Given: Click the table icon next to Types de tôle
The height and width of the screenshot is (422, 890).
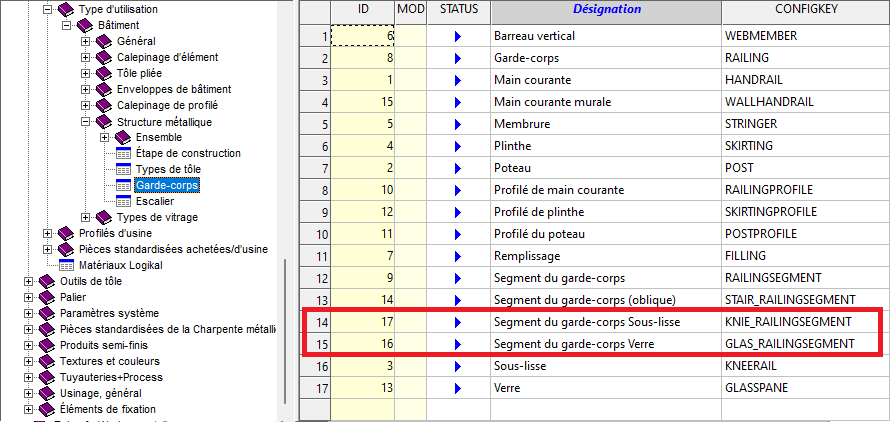Looking at the screenshot, I should 123,169.
